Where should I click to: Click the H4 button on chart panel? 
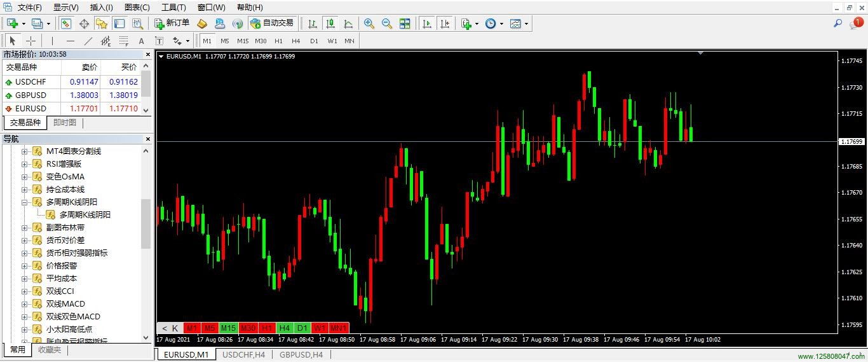tap(284, 328)
